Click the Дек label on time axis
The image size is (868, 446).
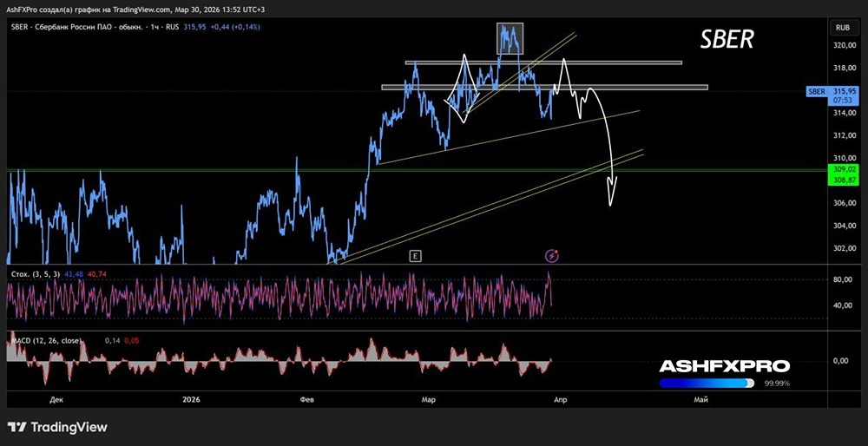tap(56, 399)
